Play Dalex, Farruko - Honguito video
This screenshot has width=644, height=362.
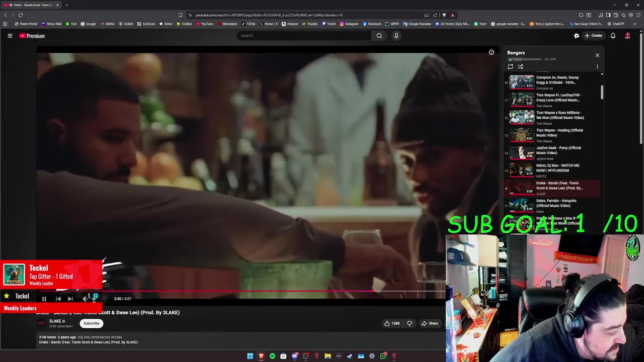[552, 205]
